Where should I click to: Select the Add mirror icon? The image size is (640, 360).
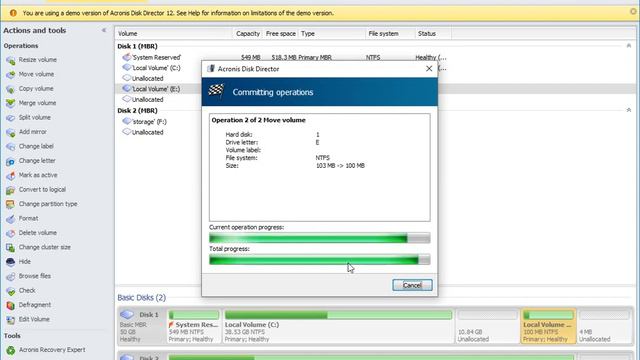pyautogui.click(x=11, y=132)
